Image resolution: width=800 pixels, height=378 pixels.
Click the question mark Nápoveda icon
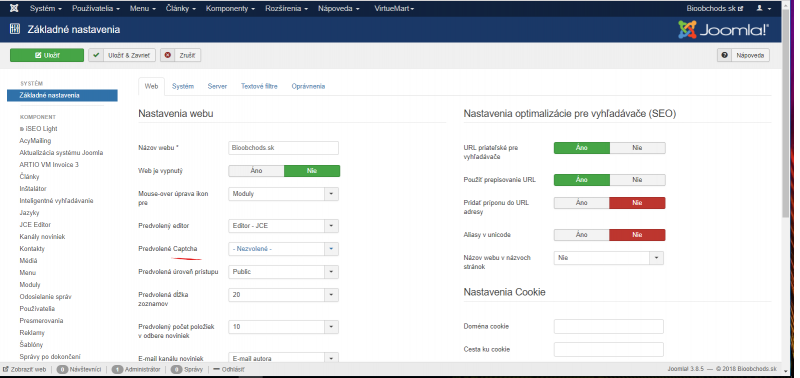click(x=724, y=55)
